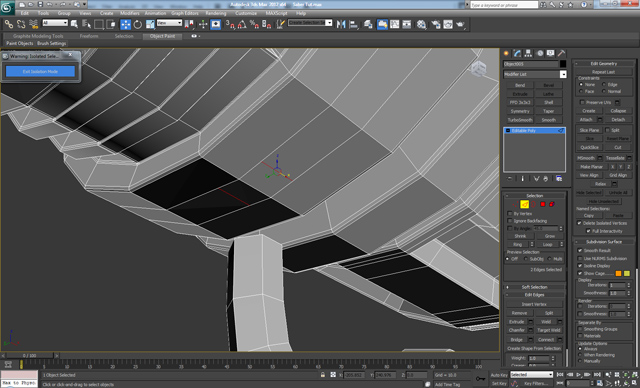The height and width of the screenshot is (388, 640).
Task: Open the Display command panel tab
Action: tap(551, 53)
